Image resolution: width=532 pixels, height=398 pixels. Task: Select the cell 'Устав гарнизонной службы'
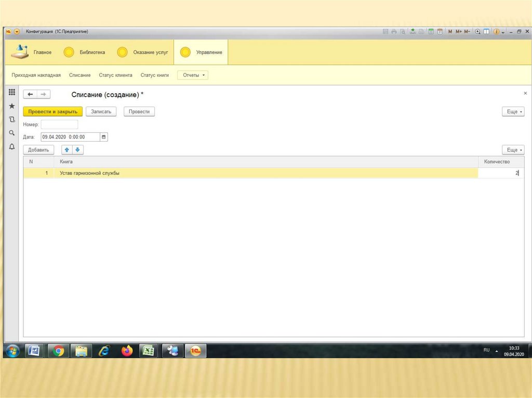(x=266, y=173)
